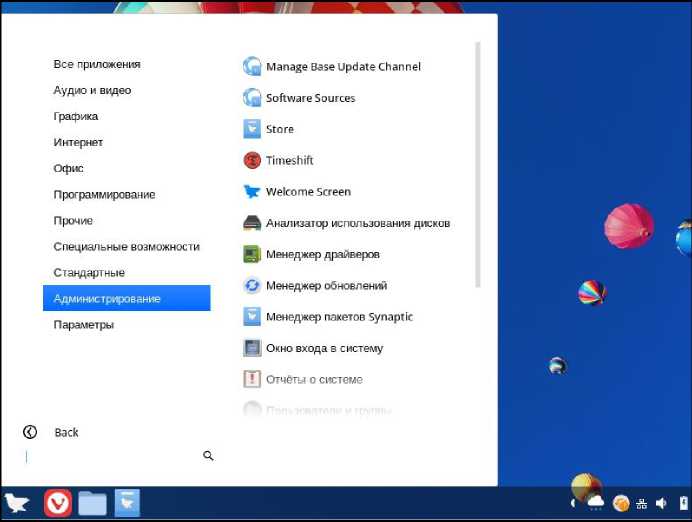The image size is (692, 522).
Task: Open Welcome Screen
Action: [x=308, y=192]
